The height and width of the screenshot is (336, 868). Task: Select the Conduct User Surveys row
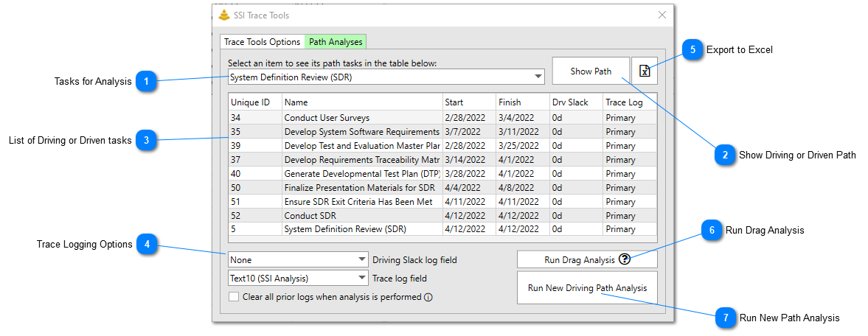tap(443, 118)
